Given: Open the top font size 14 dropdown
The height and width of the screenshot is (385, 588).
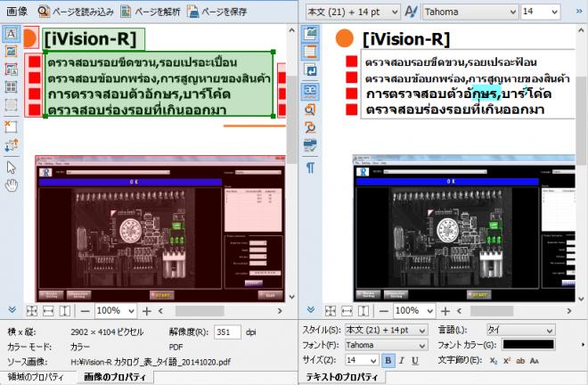Looking at the screenshot, I should pyautogui.click(x=541, y=12).
